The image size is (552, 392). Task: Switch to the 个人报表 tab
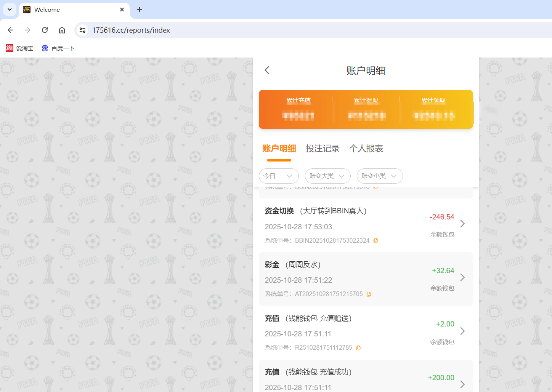(x=366, y=149)
